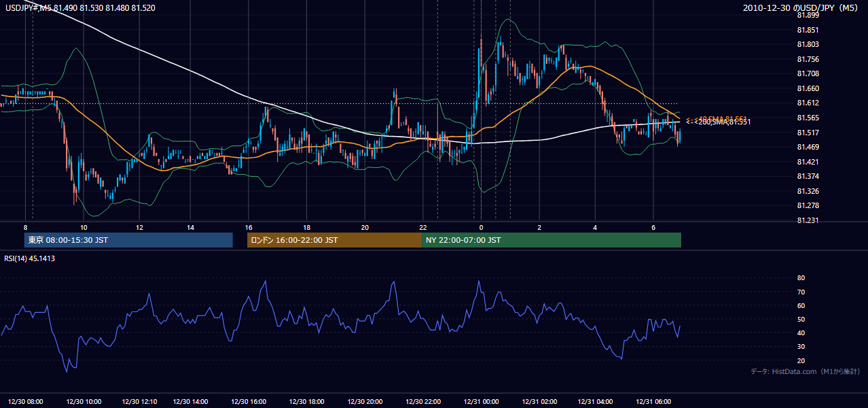This screenshot has height=408, width=868.
Task: Click hour tick '12' on price chart axis
Action: pos(139,226)
